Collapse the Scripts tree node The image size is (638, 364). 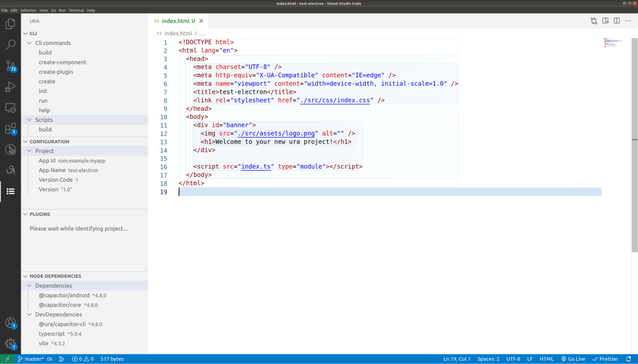(85, 120)
